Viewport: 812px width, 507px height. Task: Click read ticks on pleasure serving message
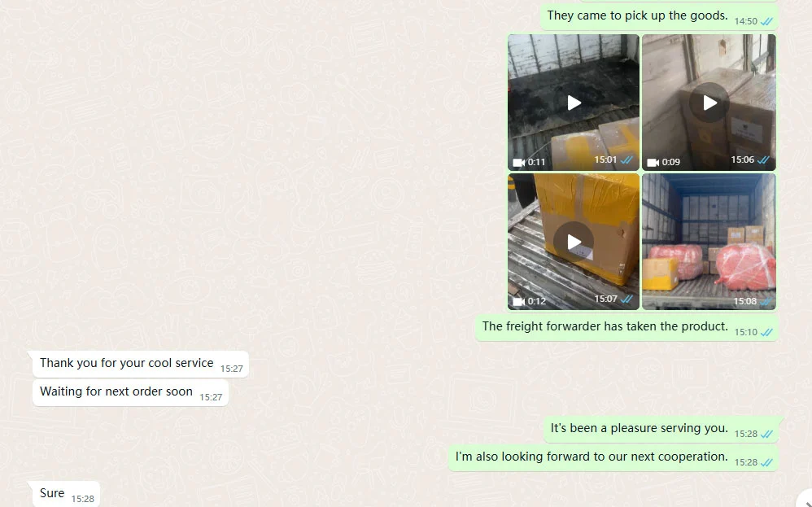click(x=766, y=434)
